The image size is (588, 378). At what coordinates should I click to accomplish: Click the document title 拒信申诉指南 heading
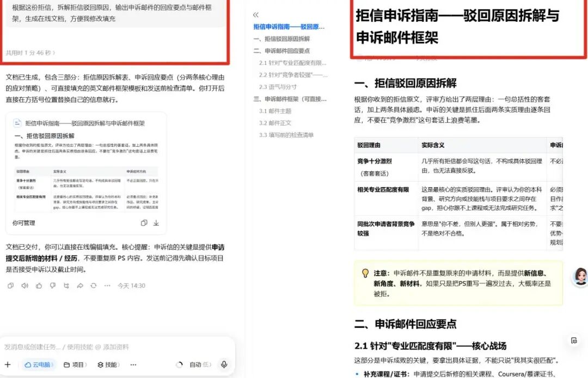point(457,26)
